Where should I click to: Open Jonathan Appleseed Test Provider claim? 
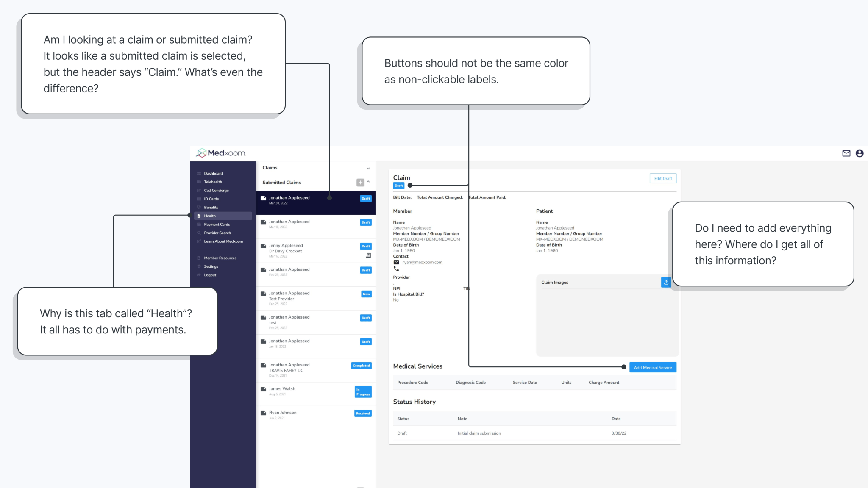click(316, 298)
